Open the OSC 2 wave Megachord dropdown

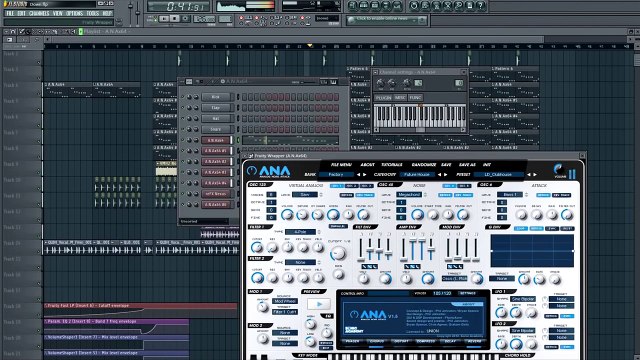(x=409, y=195)
